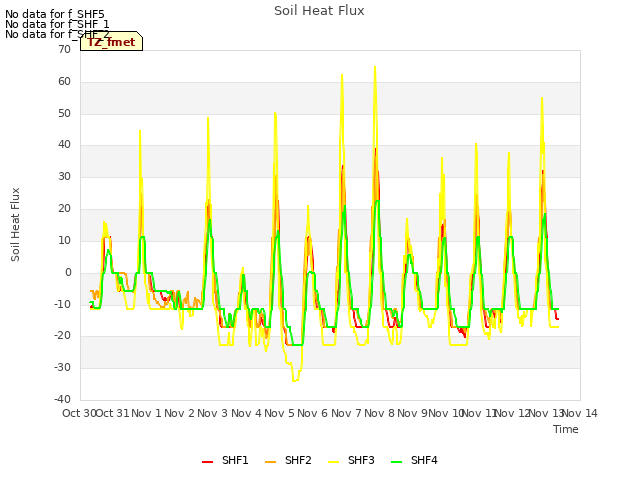Click the lowest SHF3 trough near -34

(294, 380)
